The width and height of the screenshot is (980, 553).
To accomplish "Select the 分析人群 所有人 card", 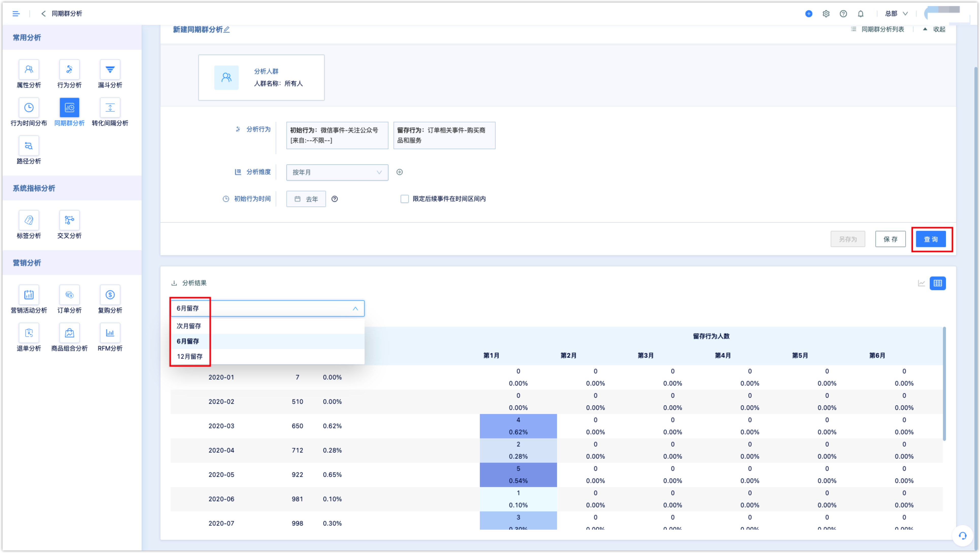I will (261, 78).
